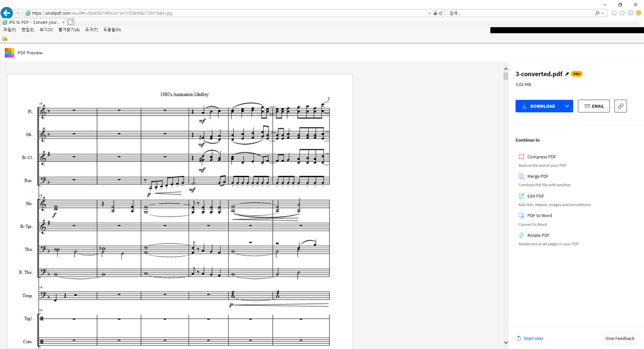644x349 pixels.
Task: Open the 도움말(H) menu
Action: pyautogui.click(x=112, y=30)
